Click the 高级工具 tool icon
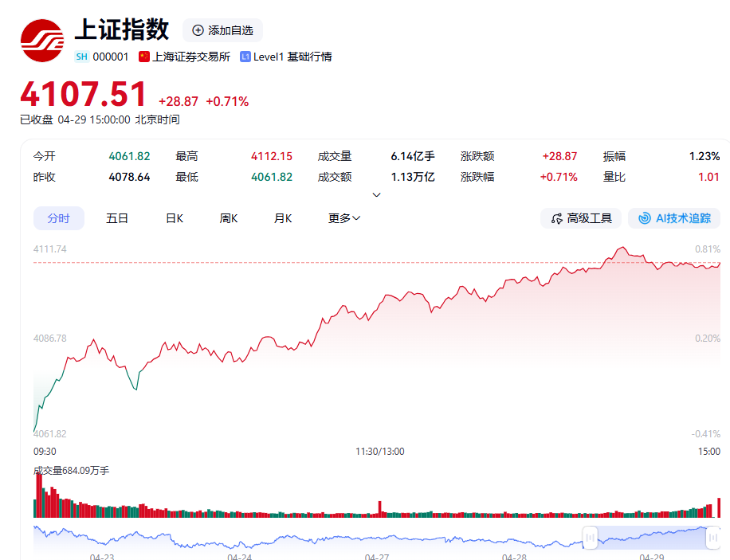The image size is (730, 560). (556, 218)
